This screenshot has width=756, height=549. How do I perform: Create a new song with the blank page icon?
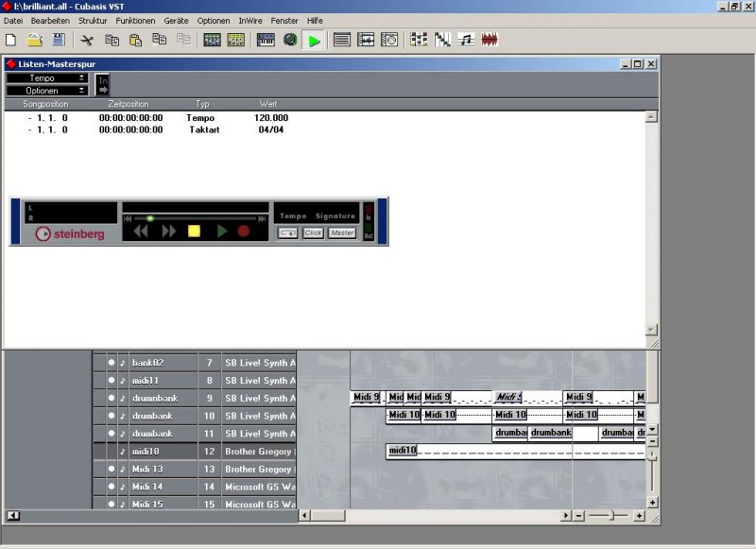pyautogui.click(x=10, y=40)
